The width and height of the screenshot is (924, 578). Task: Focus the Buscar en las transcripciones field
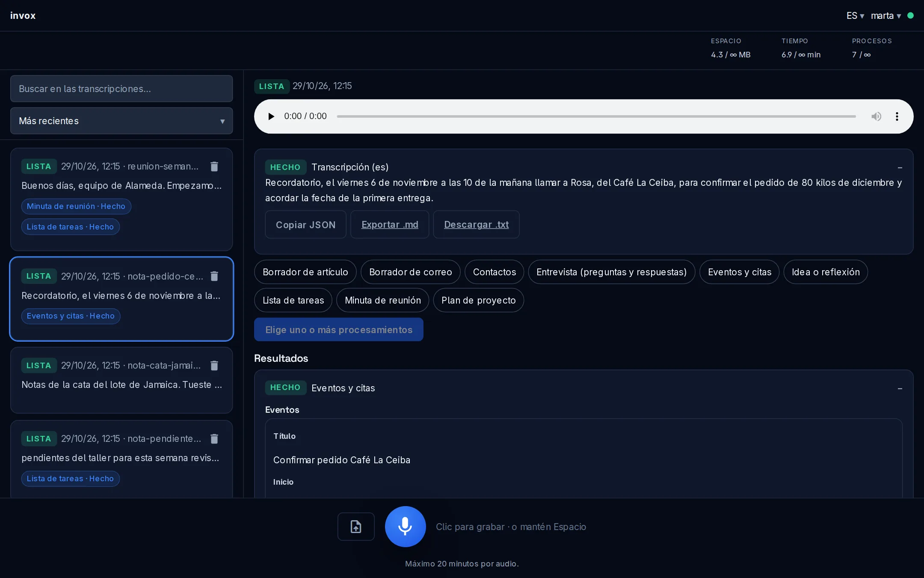(x=121, y=89)
